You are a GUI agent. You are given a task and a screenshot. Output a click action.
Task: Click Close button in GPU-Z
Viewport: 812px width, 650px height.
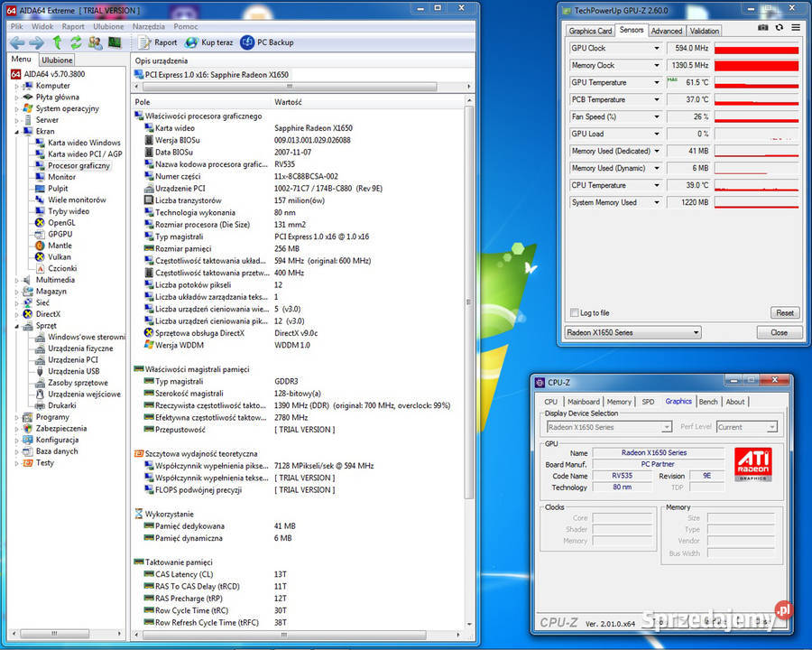tap(779, 332)
